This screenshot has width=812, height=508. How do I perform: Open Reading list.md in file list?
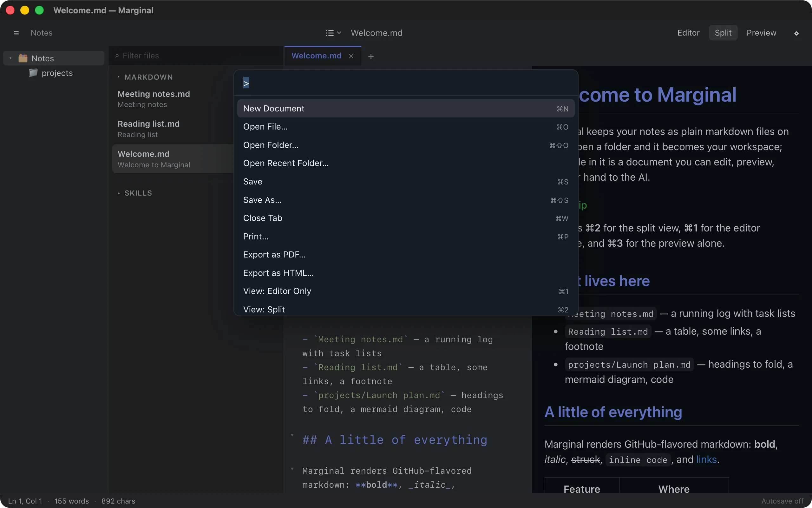tap(173, 129)
